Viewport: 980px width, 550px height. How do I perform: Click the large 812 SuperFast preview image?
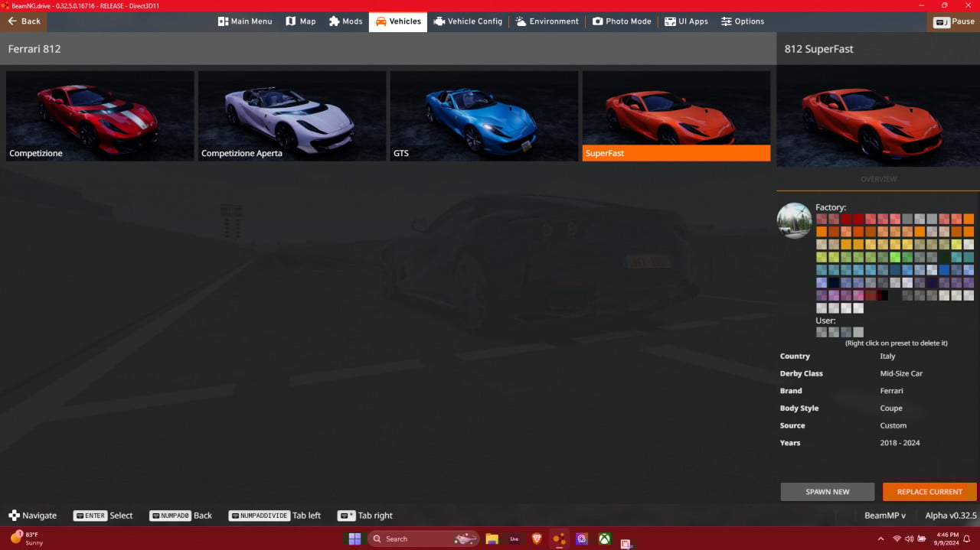click(878, 116)
